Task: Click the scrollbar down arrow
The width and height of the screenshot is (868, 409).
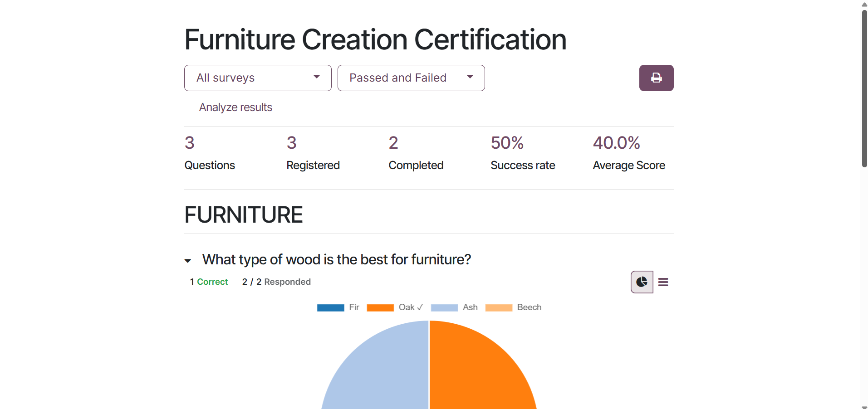Action: [x=864, y=407]
